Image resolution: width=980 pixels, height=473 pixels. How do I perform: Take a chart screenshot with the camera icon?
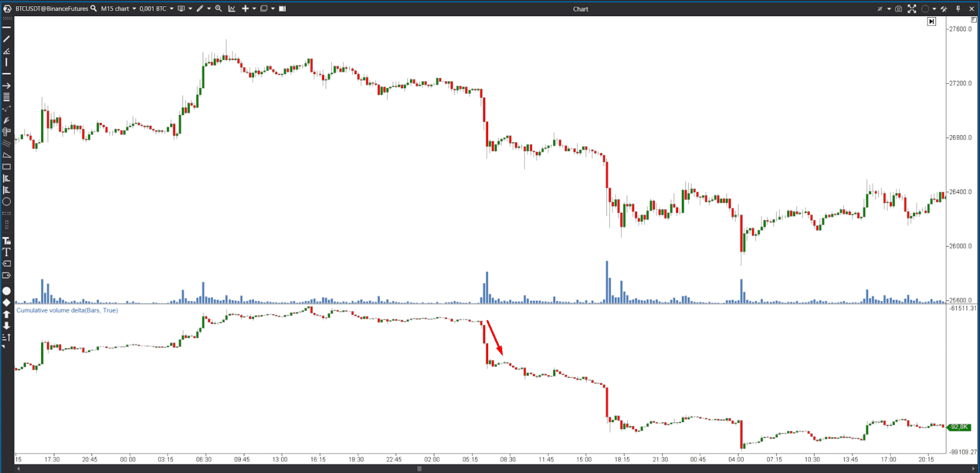pos(899,9)
